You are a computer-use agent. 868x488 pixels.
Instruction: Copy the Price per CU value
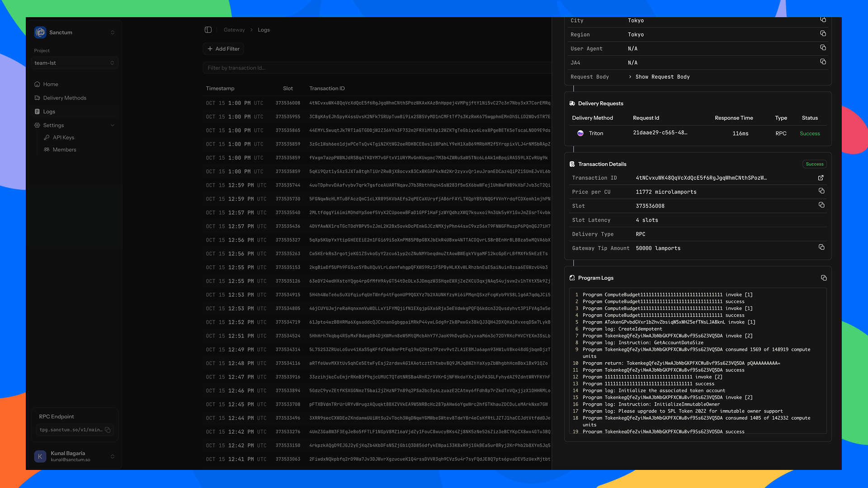pos(821,191)
